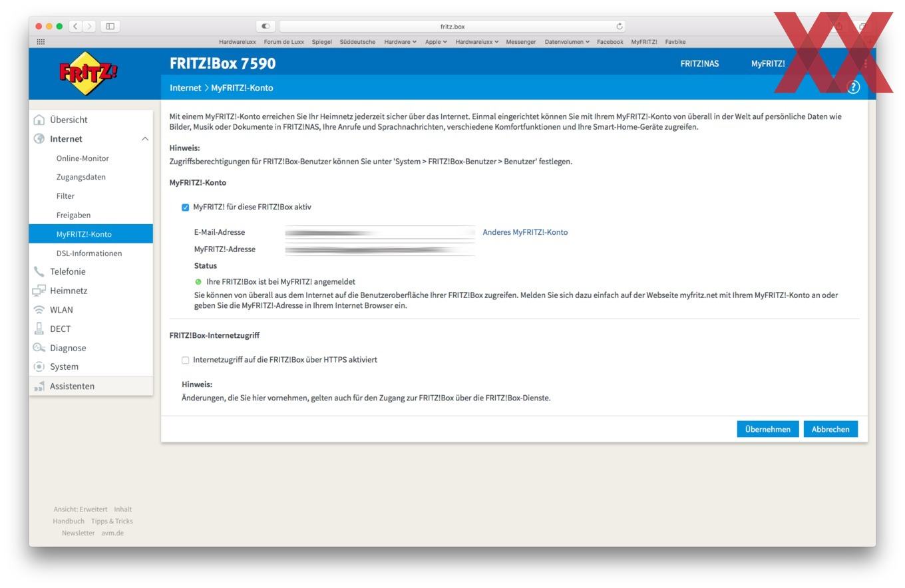
Task: Open Messenger bookmark
Action: click(520, 42)
